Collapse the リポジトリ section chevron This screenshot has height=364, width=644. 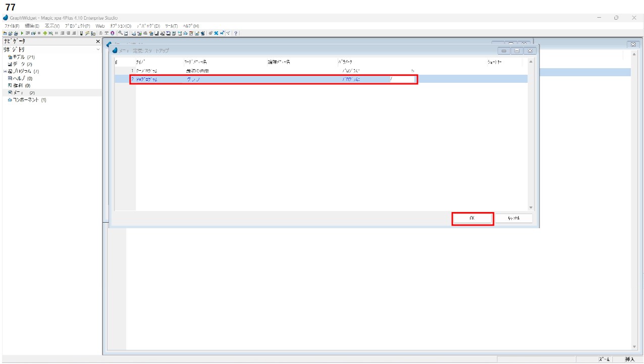pos(98,49)
